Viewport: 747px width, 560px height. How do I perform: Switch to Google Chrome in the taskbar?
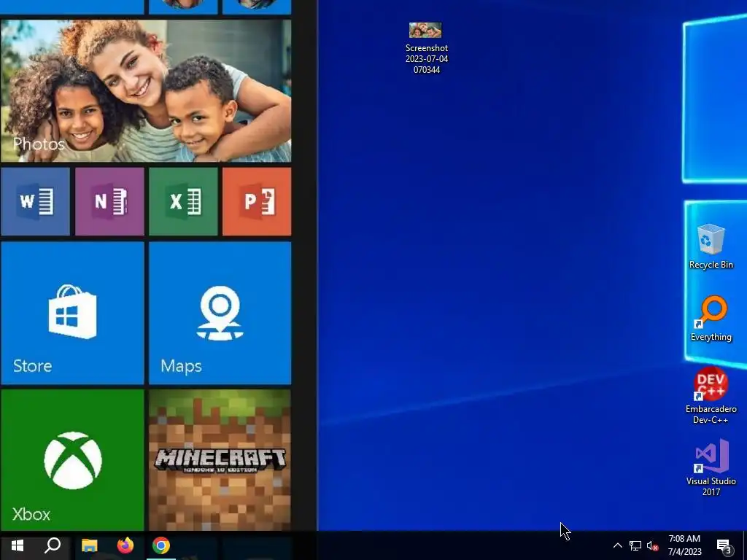(161, 545)
